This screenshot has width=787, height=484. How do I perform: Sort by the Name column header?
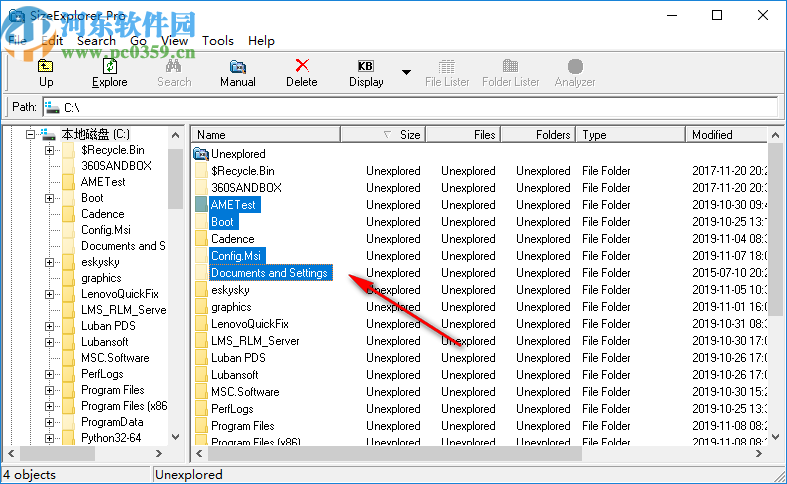(266, 135)
